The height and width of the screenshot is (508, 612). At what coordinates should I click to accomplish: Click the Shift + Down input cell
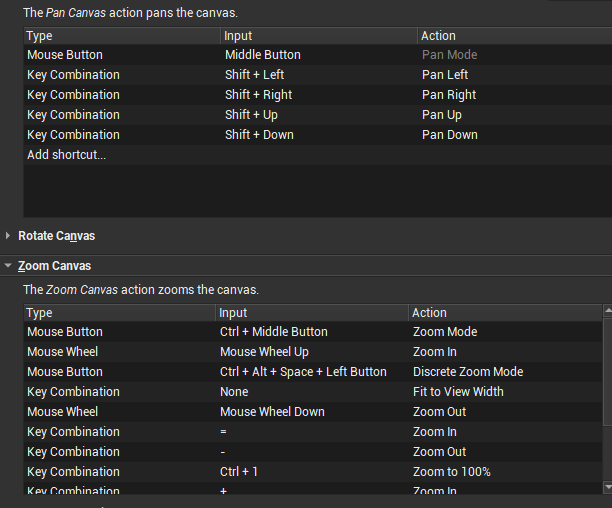pyautogui.click(x=259, y=135)
